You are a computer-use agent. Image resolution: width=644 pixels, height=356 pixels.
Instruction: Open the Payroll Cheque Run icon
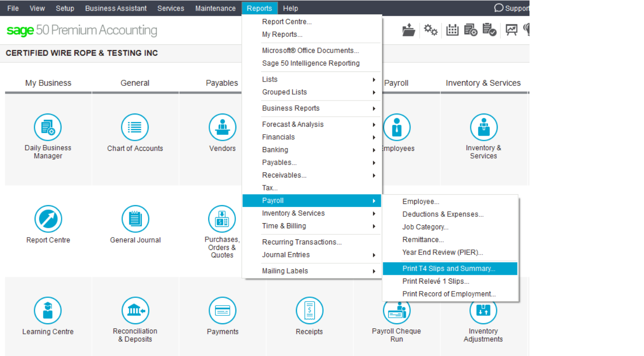coord(397,312)
